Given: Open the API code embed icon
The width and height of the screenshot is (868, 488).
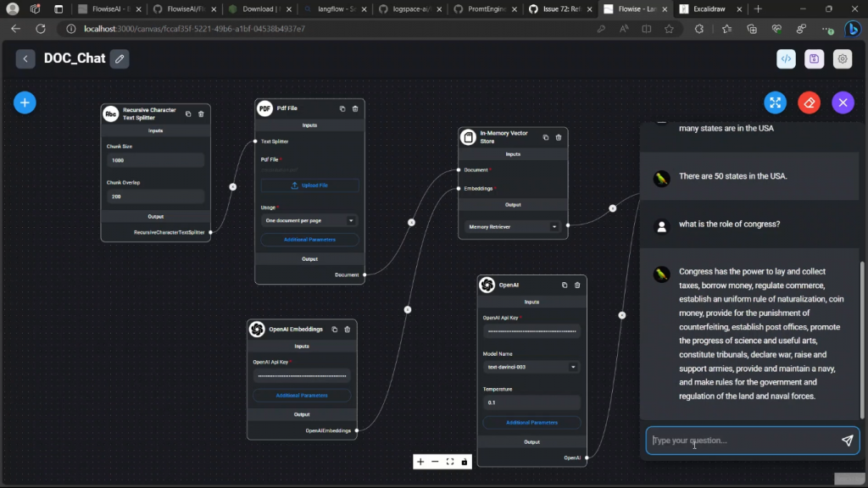Looking at the screenshot, I should click(786, 59).
